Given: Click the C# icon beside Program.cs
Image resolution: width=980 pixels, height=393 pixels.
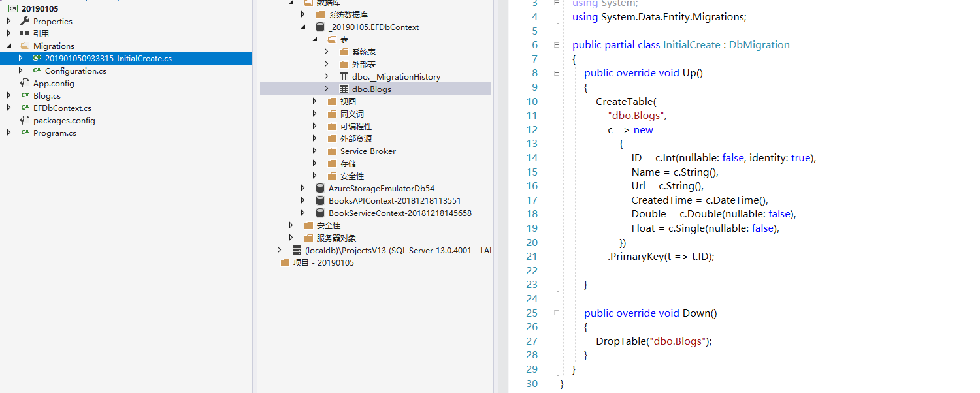Looking at the screenshot, I should (25, 133).
